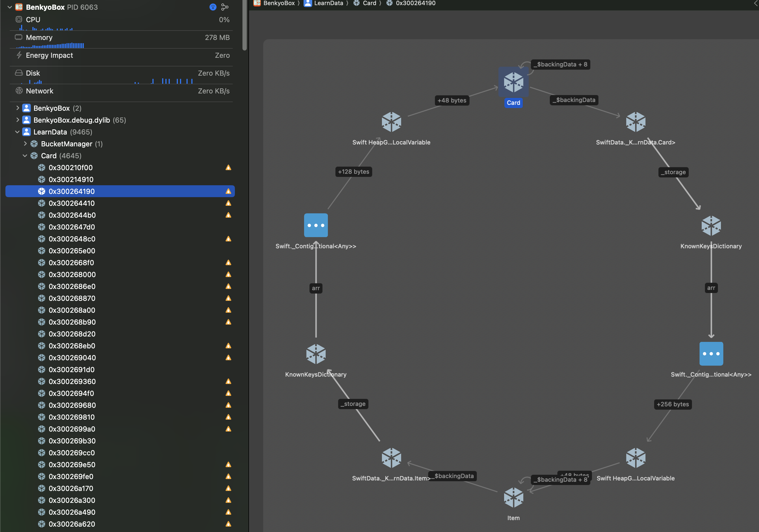Viewport: 759px width, 532px height.
Task: Expand BucketManager (1) class
Action: (x=25, y=144)
